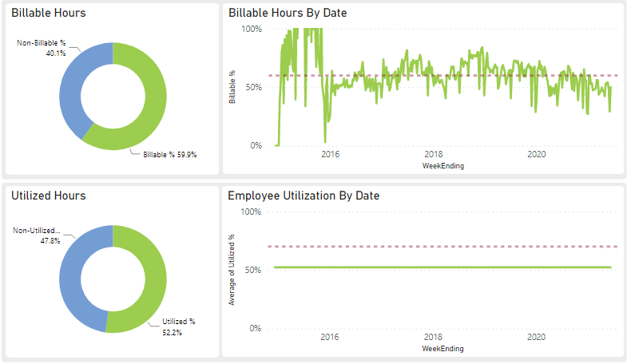Click the 100% label on billable y-axis

[252, 29]
